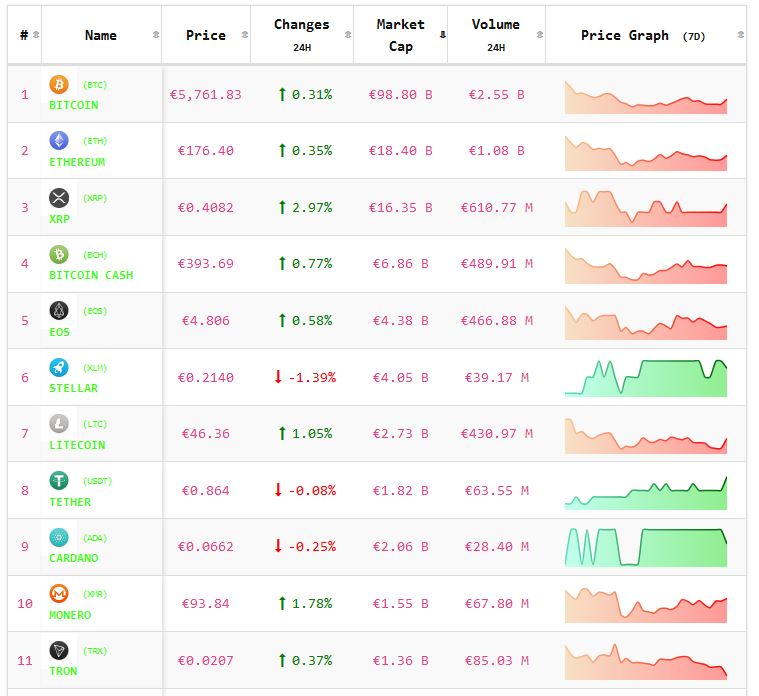
Task: Click the Litecoin coin icon
Action: pyautogui.click(x=59, y=424)
